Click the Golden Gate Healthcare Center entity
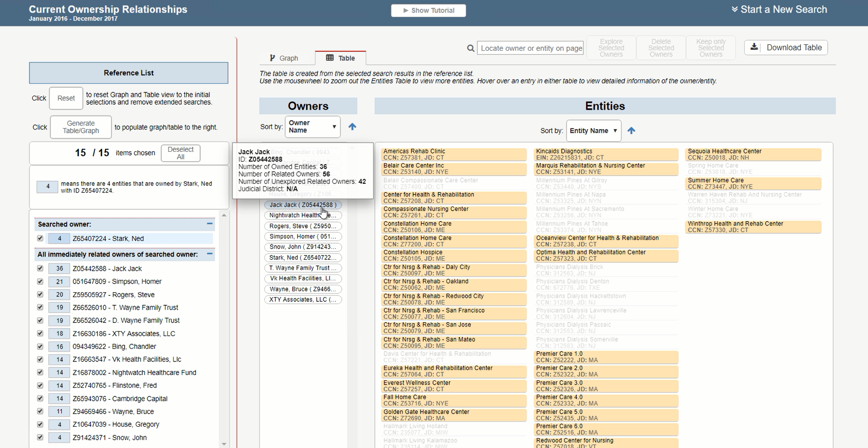Viewport: 868px width, 448px height. (454, 415)
